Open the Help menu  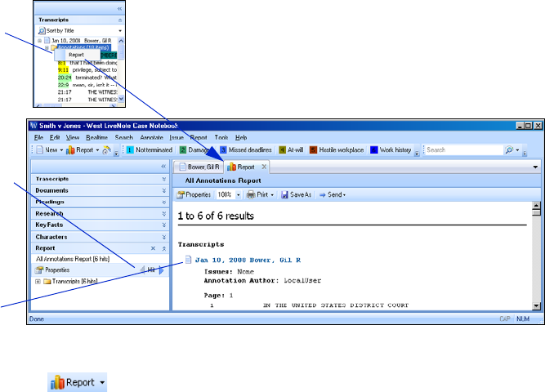click(x=241, y=137)
